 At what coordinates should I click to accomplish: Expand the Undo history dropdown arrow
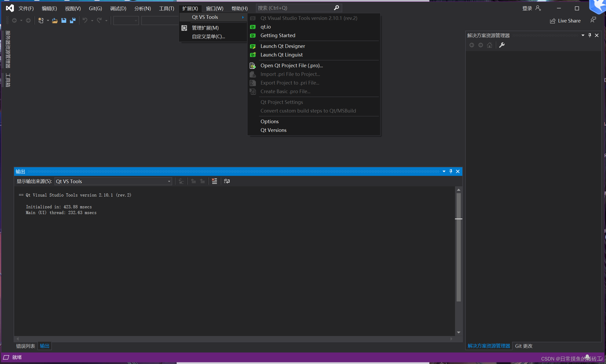click(x=92, y=20)
